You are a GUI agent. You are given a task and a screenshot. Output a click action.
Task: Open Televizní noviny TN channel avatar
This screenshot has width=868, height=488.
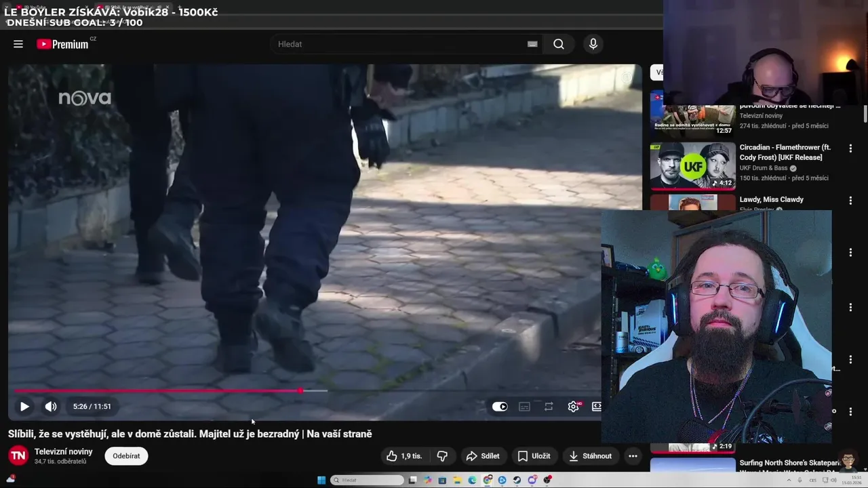[x=18, y=456]
